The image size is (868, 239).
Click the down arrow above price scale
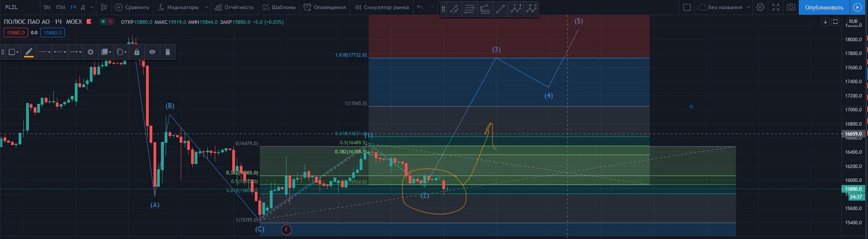tap(825, 22)
